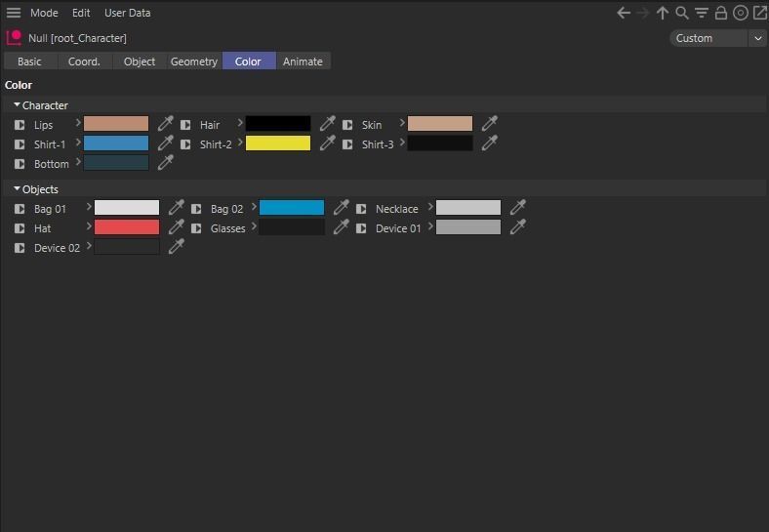The width and height of the screenshot is (769, 532).
Task: Toggle keyframe button for Necklace
Action: pos(361,209)
